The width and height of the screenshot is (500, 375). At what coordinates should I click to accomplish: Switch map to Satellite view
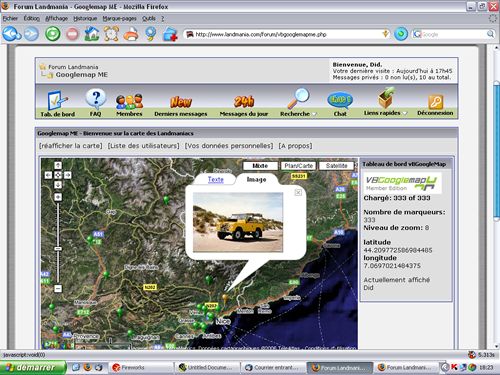(x=336, y=166)
